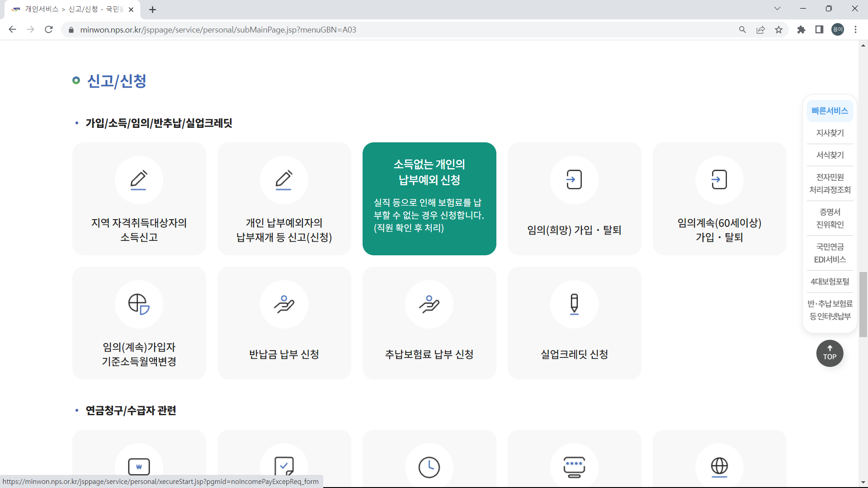Screen dimensions: 868x488
Task: Click the helping-hand icon on 반납금 납부 신청
Action: [x=284, y=304]
